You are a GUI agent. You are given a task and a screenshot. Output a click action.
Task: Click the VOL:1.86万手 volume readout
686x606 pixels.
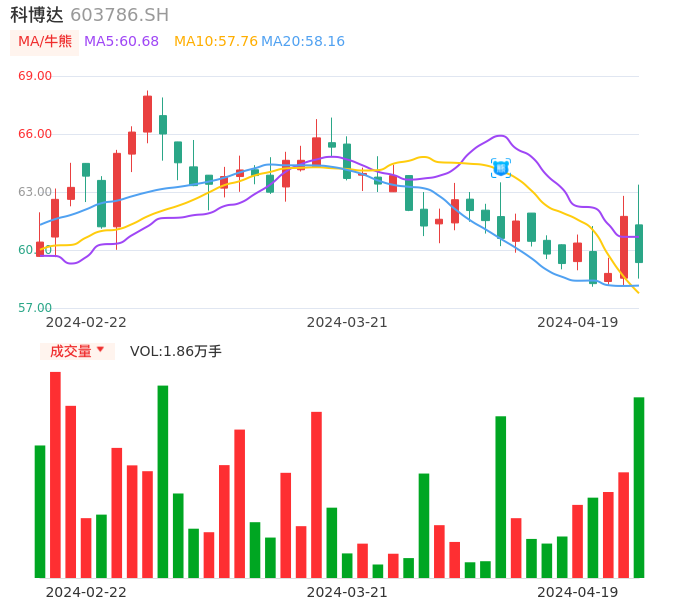pos(176,351)
